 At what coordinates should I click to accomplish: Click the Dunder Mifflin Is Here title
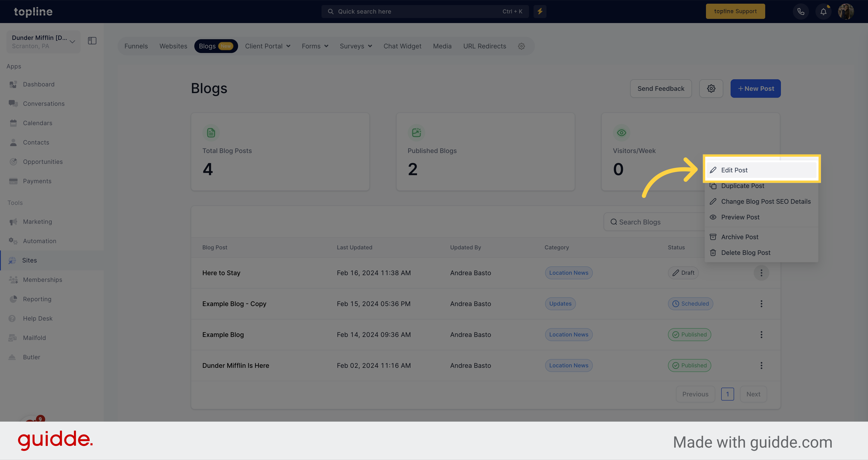click(x=236, y=366)
